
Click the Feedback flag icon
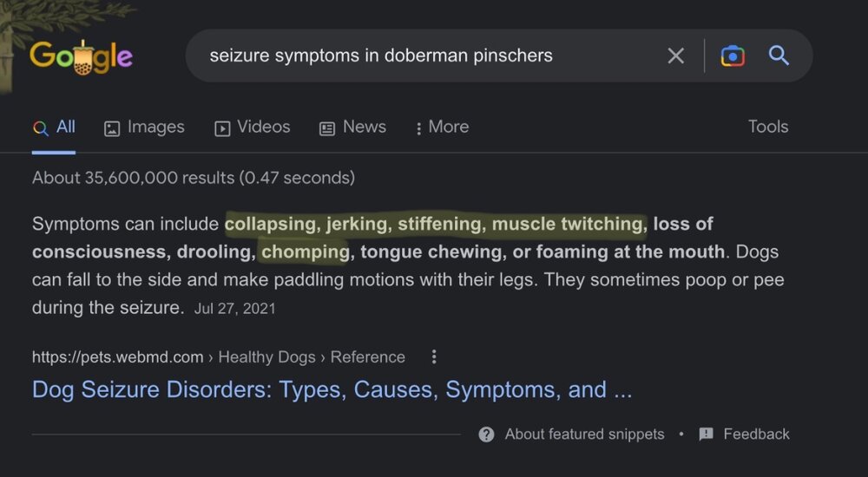coord(706,435)
